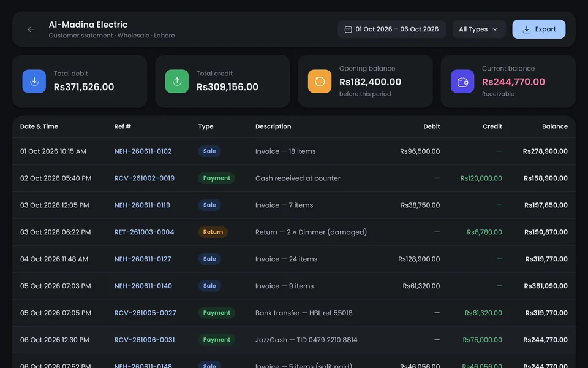Viewport: 588px width, 368px height.
Task: Click the 04 Oct 2026 11:48 AM date cell
Action: pyautogui.click(x=54, y=259)
